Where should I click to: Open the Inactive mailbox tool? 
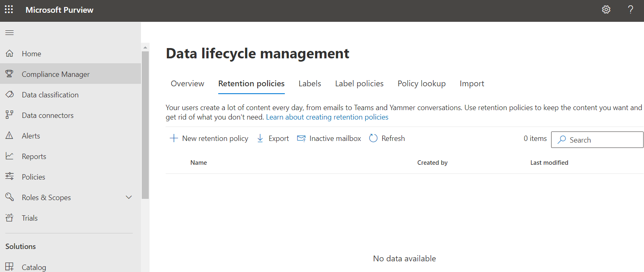pos(328,138)
